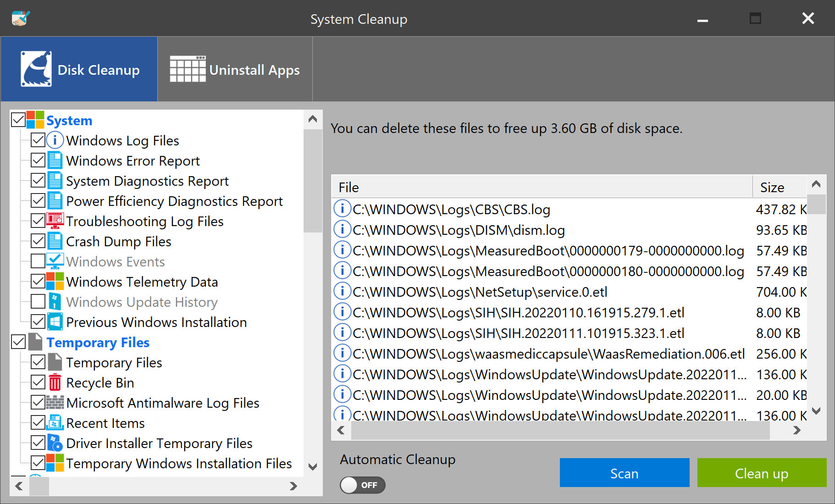
Task: Click the Troubleshooting Log Files icon
Action: click(55, 221)
